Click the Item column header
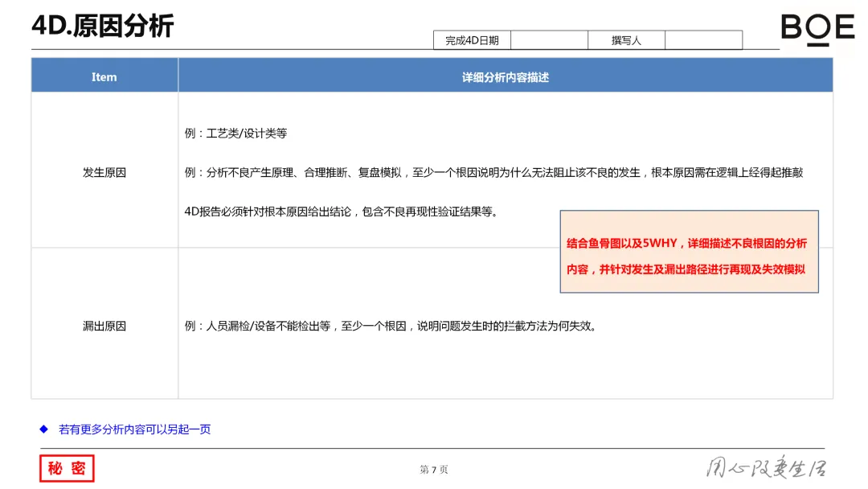 tap(104, 76)
